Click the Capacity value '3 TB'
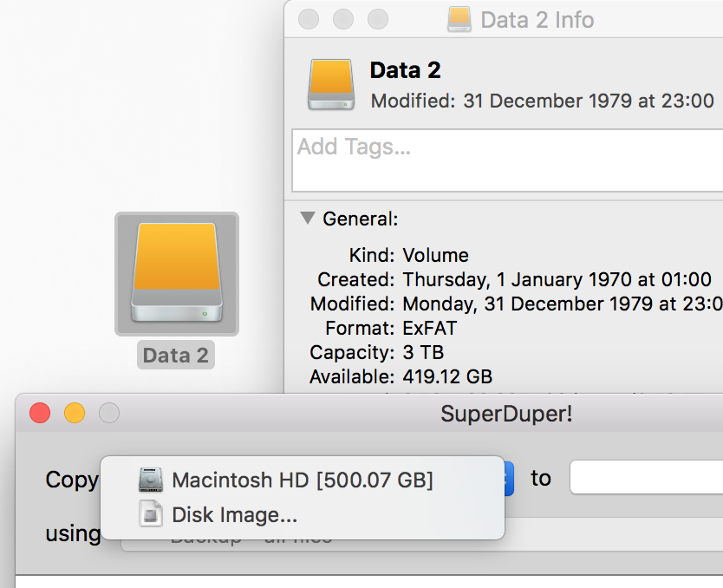The height and width of the screenshot is (588, 723). pos(423,353)
